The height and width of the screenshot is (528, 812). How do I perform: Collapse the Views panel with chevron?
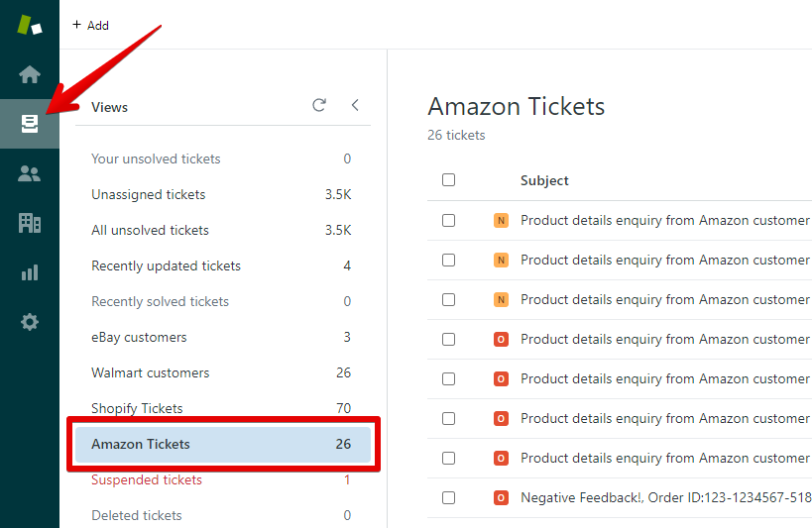click(x=355, y=105)
